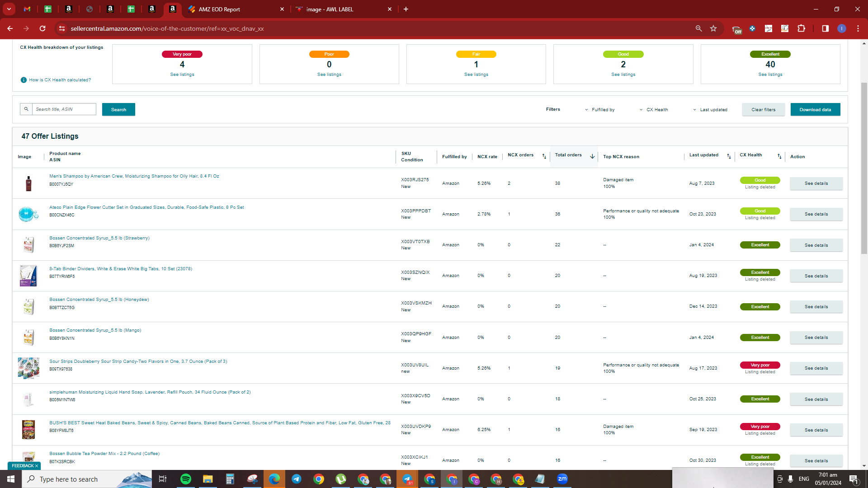
Task: Switch to the image - AWL LABEL tab
Action: click(344, 9)
